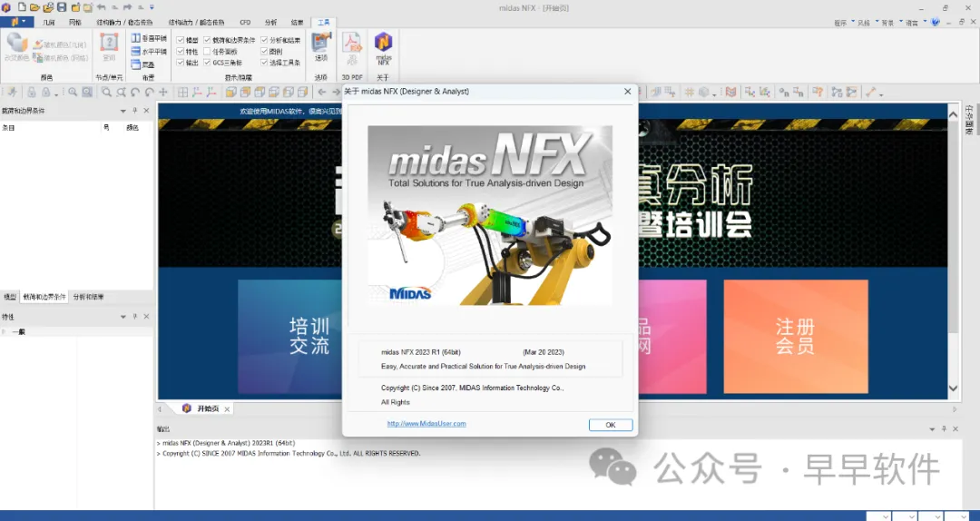Switch to the CFD ribbon tab

245,23
